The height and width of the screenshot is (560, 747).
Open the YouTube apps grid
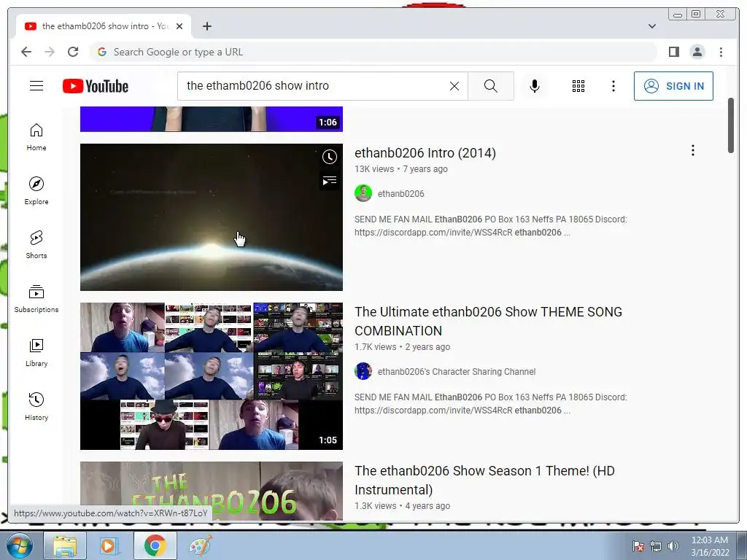(x=578, y=86)
